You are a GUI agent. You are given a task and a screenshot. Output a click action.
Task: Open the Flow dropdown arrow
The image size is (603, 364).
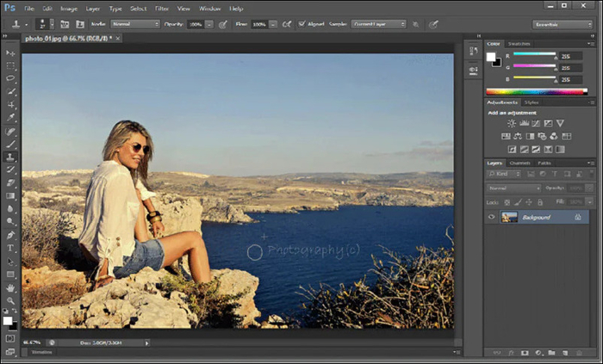273,25
